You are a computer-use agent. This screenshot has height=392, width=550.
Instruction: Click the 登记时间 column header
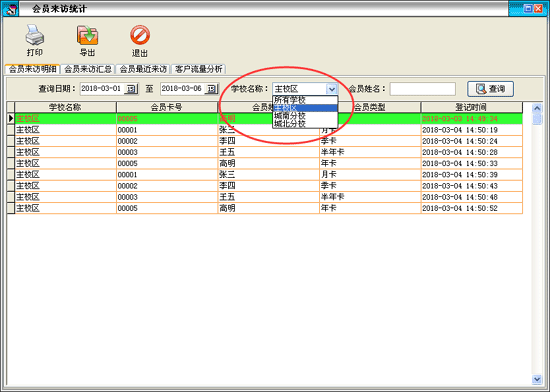[x=471, y=107]
